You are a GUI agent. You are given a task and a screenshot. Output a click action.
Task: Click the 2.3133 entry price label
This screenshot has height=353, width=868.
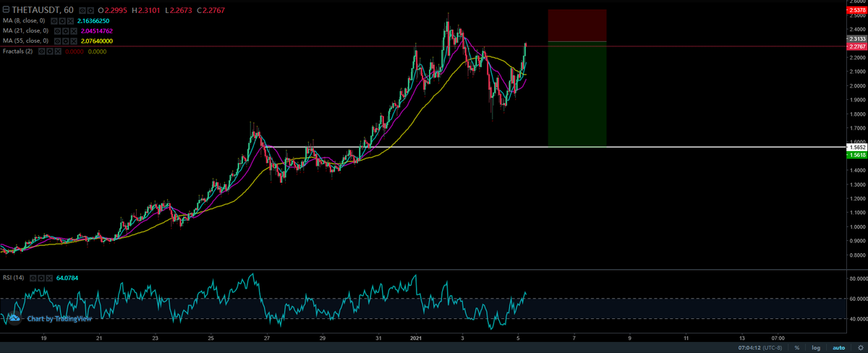[856, 40]
